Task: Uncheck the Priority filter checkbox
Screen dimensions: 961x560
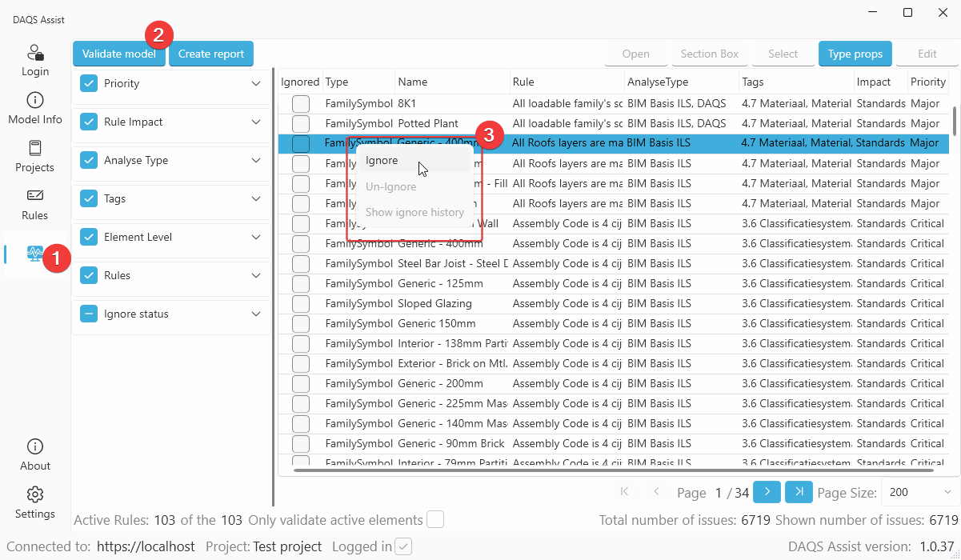Action: point(89,83)
